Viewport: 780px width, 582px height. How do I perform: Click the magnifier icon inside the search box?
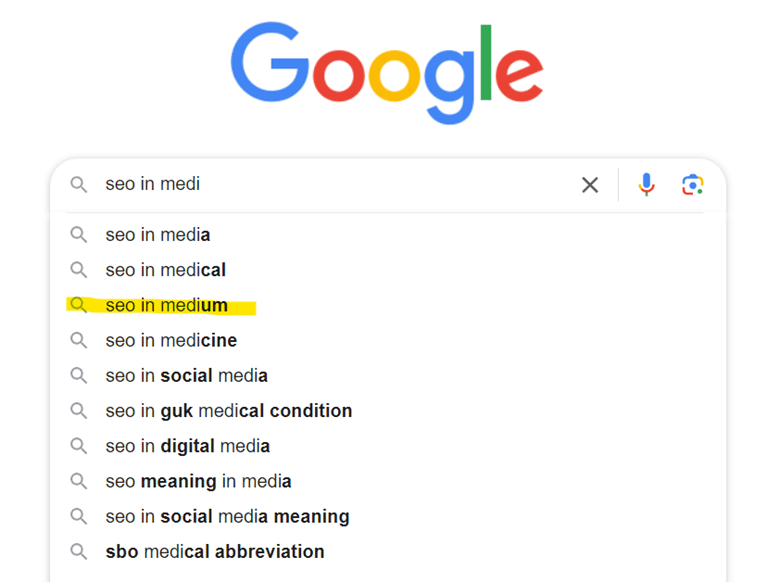(78, 185)
